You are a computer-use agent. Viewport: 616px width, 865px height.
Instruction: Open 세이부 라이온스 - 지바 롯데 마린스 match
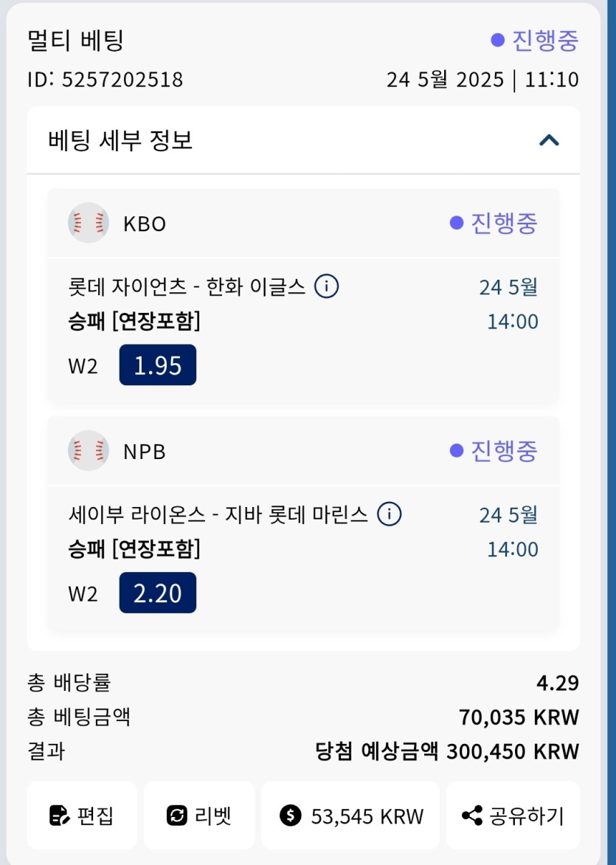218,514
